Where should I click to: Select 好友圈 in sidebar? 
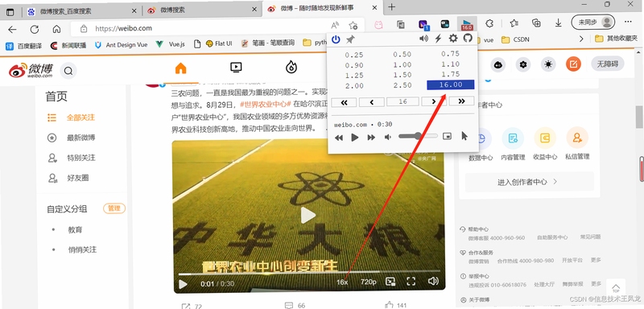tap(78, 178)
